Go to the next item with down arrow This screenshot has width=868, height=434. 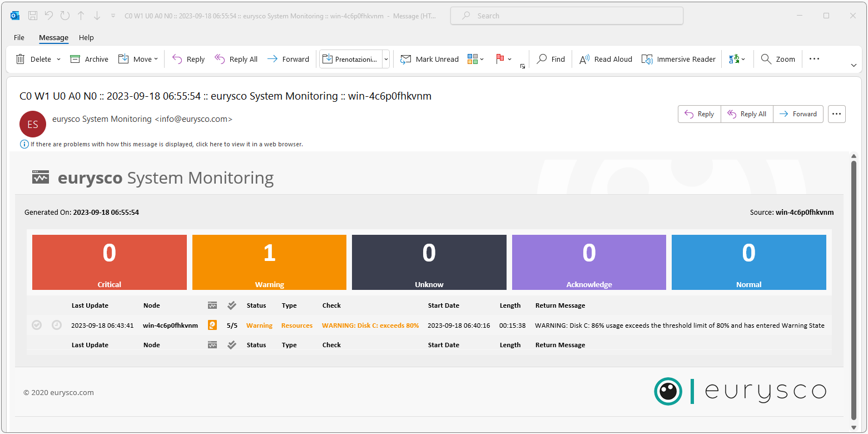pos(97,16)
